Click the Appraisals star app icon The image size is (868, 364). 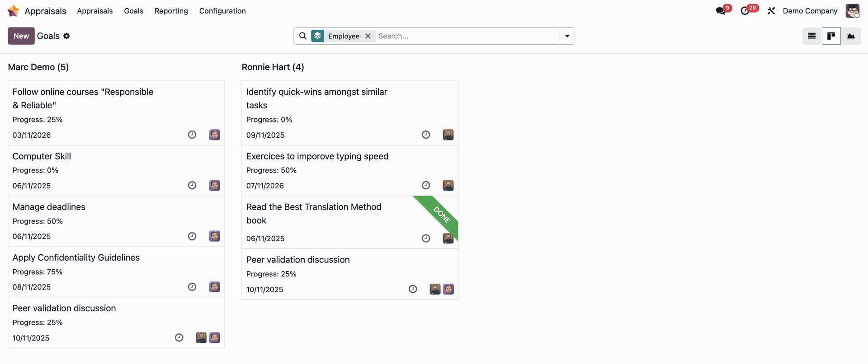point(14,11)
